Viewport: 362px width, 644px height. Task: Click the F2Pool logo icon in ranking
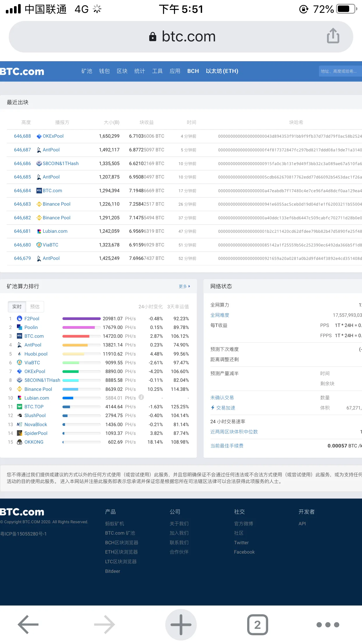[x=20, y=318]
